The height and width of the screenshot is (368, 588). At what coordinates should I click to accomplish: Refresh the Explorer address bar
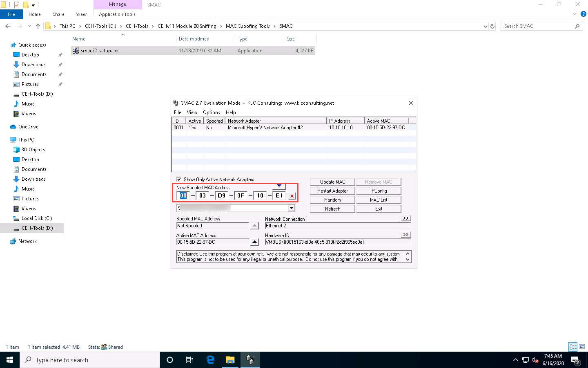click(x=492, y=26)
